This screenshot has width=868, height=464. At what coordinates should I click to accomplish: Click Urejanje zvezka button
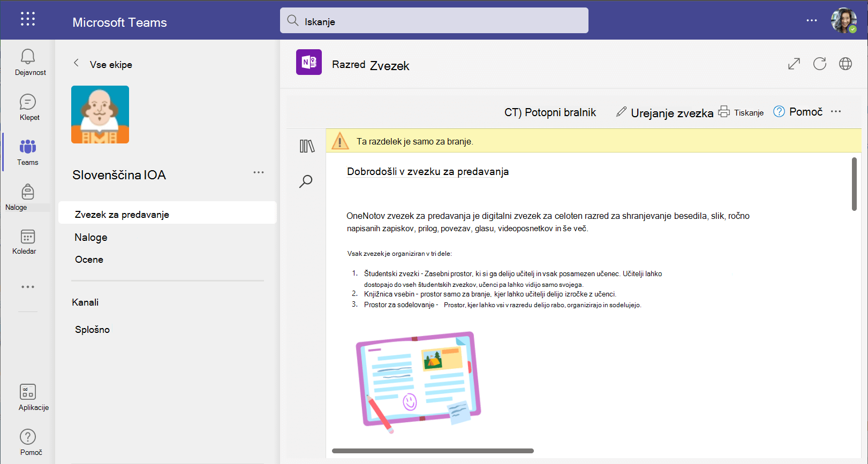point(665,112)
